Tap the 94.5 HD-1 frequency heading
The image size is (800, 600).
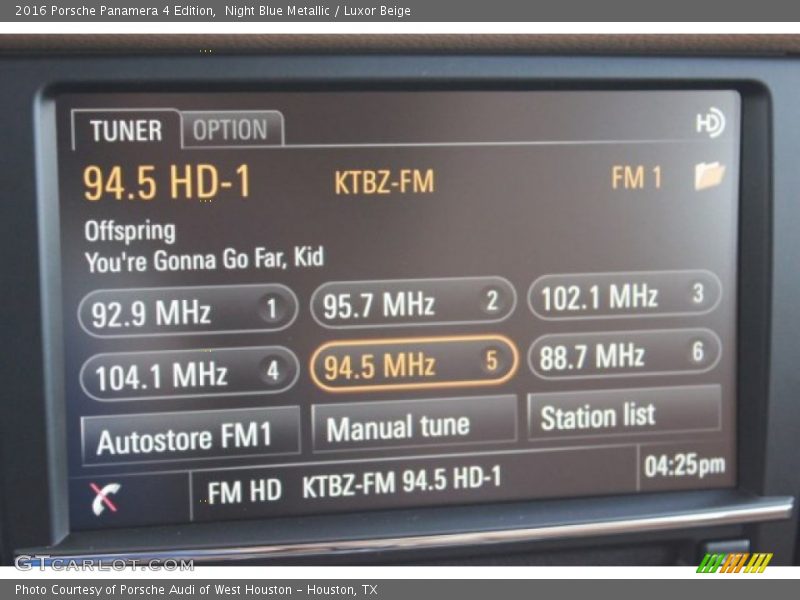[167, 183]
